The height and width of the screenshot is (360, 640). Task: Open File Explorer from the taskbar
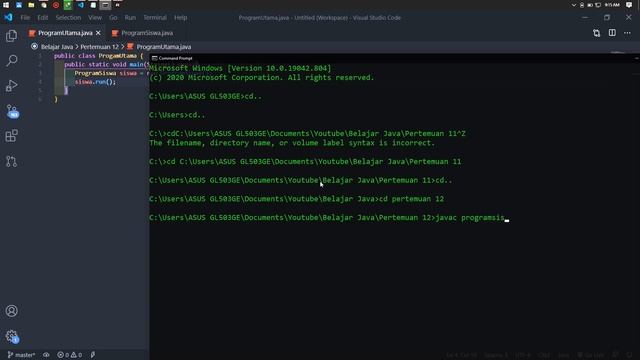[31, 5]
